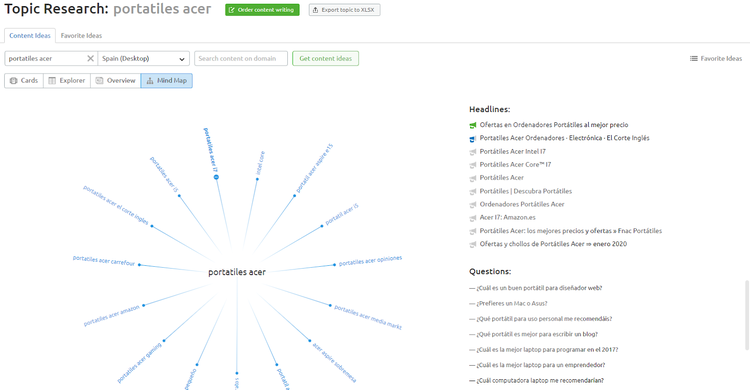Screen dimensions: 750x390
Task: Click Get content ideas button
Action: pos(325,58)
